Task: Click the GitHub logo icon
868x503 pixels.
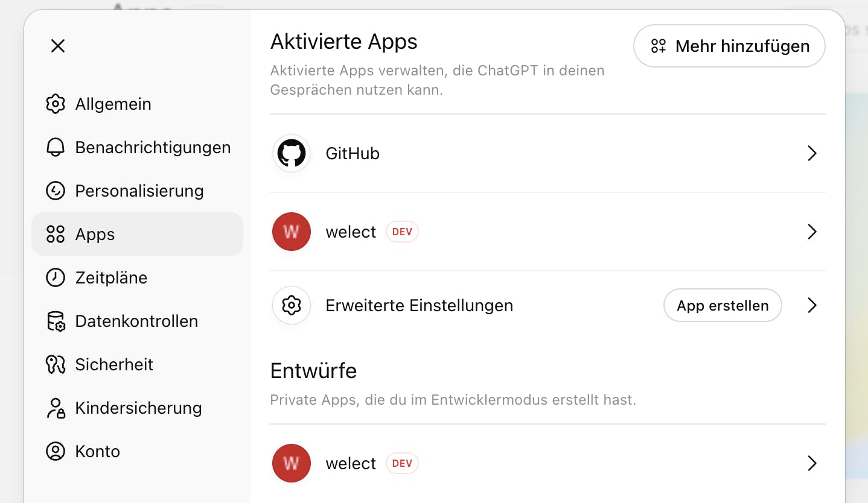Action: pos(292,153)
